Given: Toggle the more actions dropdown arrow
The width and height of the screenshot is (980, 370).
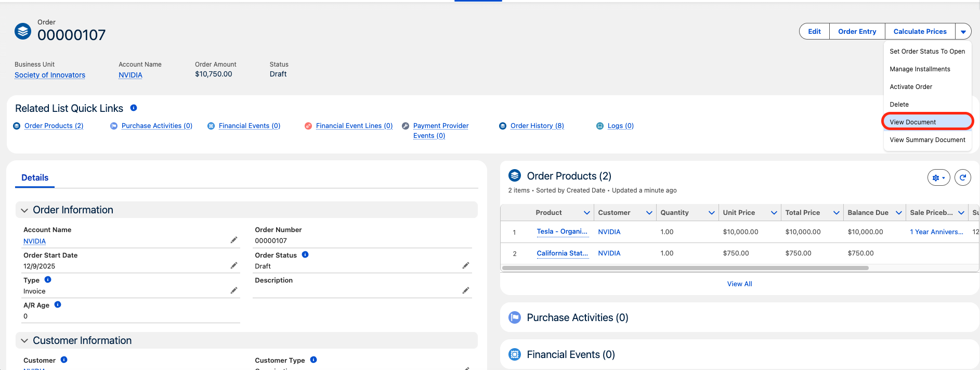Looking at the screenshot, I should point(963,32).
